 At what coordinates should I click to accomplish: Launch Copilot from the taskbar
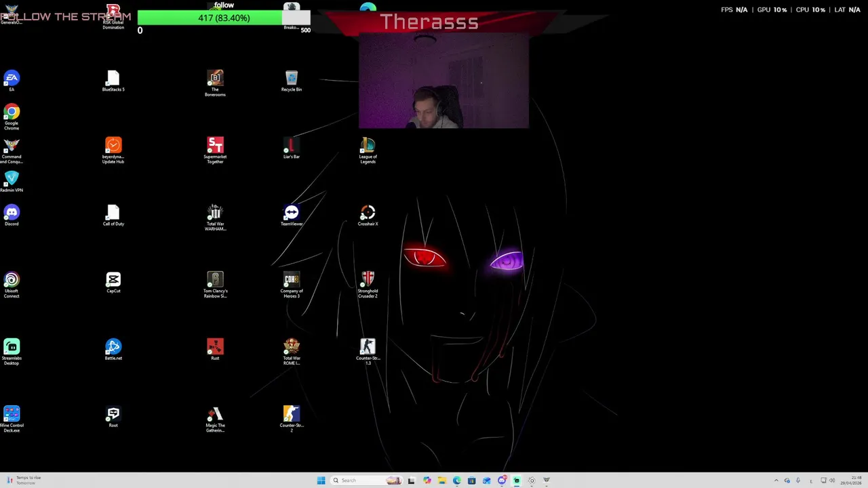(x=427, y=481)
